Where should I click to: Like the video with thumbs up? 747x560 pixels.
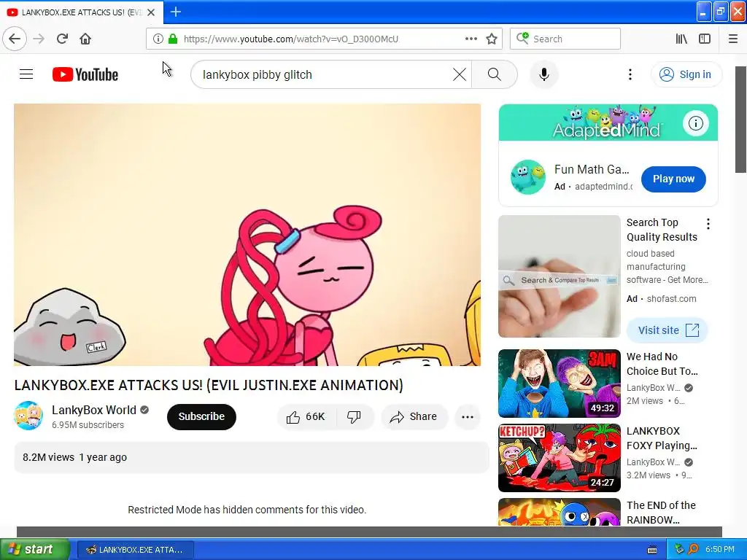[x=306, y=416]
